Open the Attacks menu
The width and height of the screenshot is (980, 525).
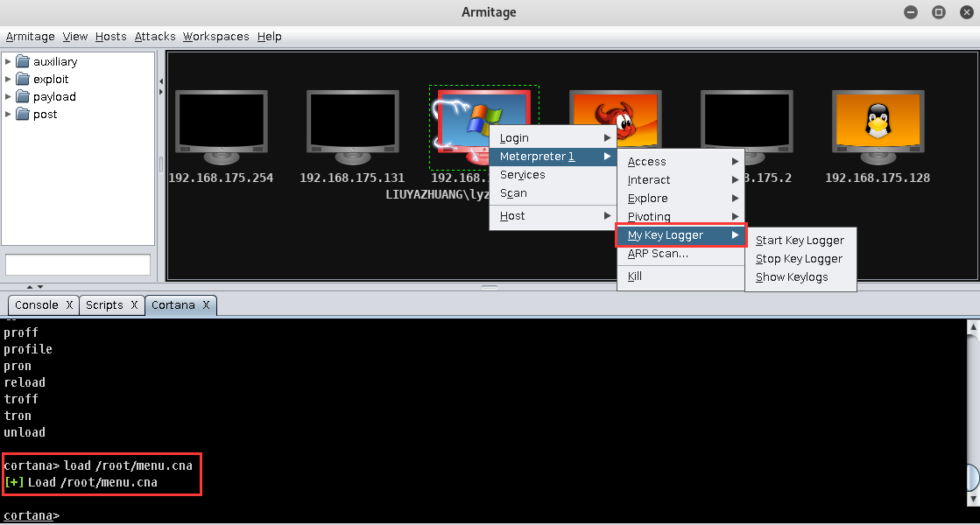(155, 36)
